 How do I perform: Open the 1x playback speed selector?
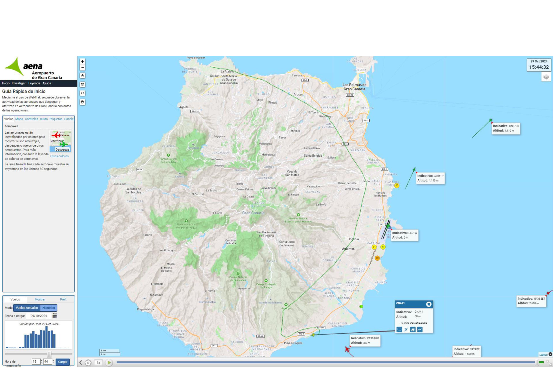click(x=98, y=363)
